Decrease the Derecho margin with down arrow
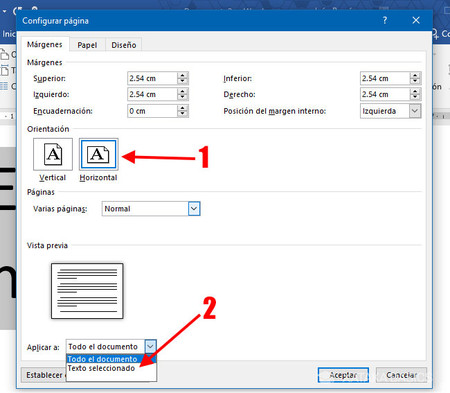 [x=415, y=97]
